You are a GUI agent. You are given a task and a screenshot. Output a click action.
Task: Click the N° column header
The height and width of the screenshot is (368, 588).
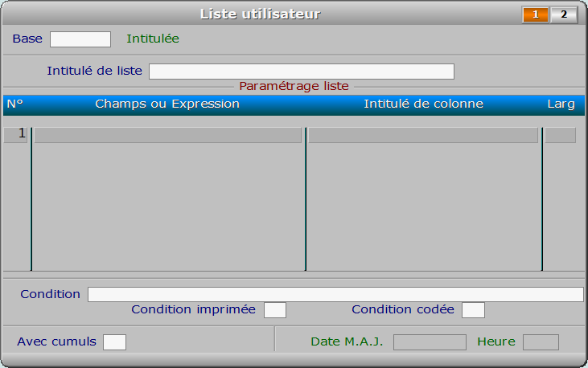[15, 104]
